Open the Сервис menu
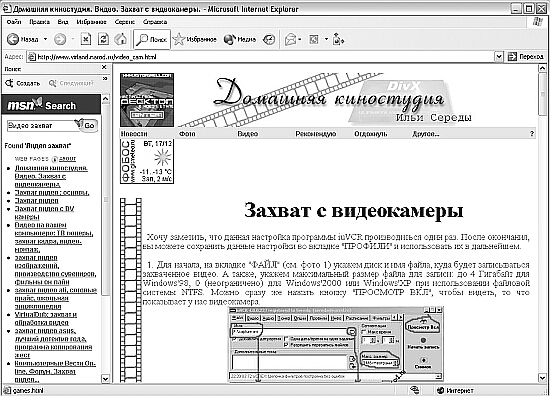The image size is (550, 396). coord(125,22)
